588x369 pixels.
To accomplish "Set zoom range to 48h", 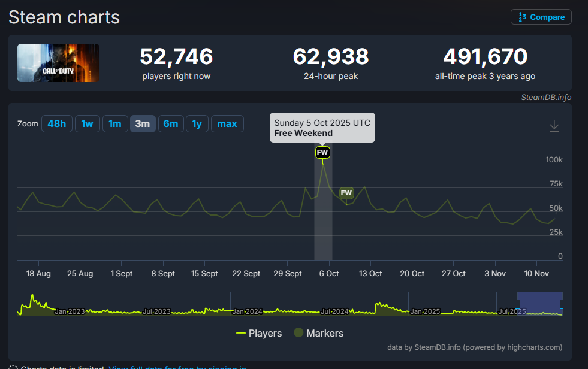I will tap(57, 123).
